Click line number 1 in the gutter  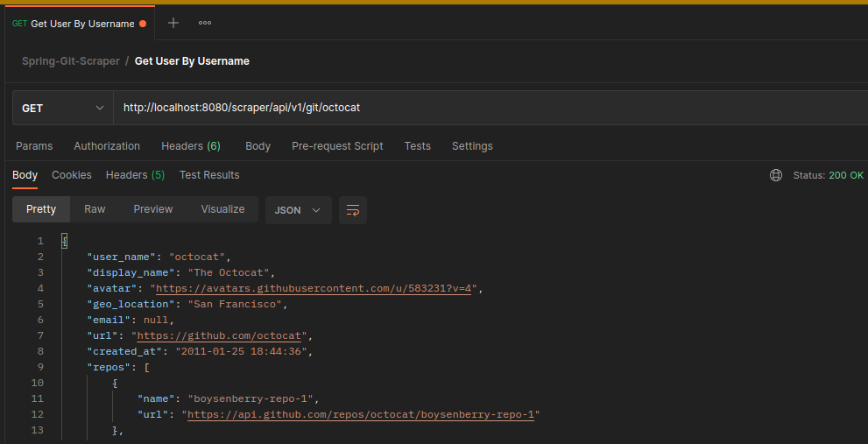[40, 242]
